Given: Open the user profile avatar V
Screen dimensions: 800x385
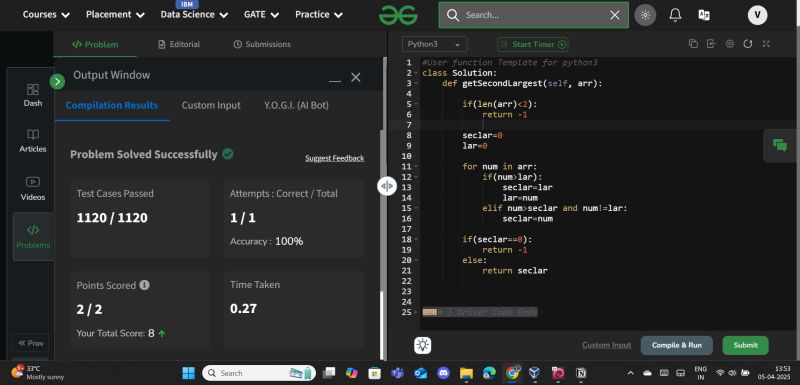Looking at the screenshot, I should [x=757, y=15].
